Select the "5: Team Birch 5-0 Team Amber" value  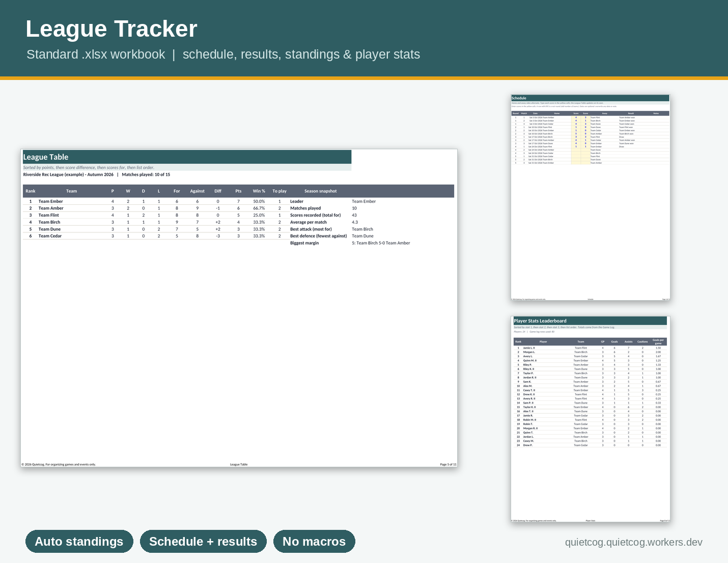[381, 243]
